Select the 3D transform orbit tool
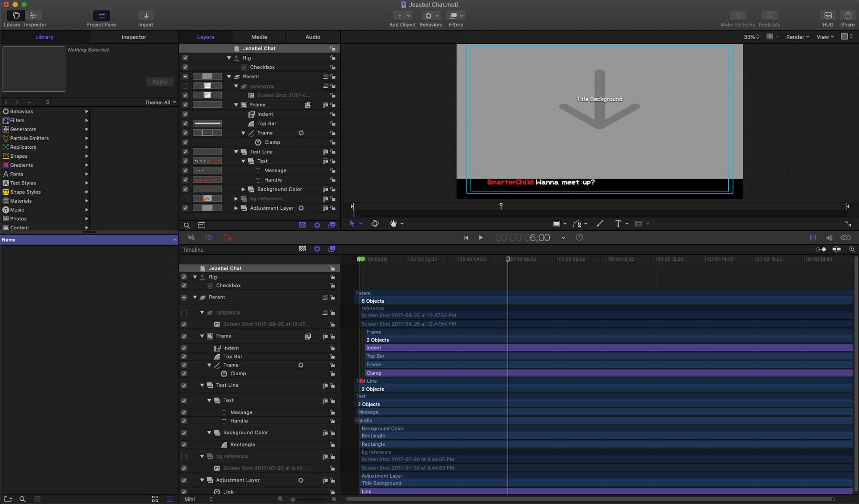 pos(375,224)
